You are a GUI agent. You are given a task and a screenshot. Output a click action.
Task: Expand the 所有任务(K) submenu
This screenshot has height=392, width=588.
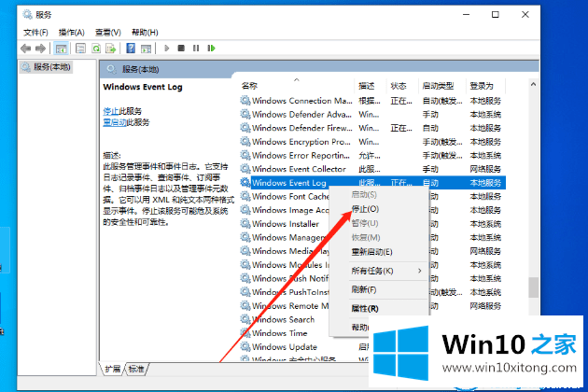click(x=371, y=271)
